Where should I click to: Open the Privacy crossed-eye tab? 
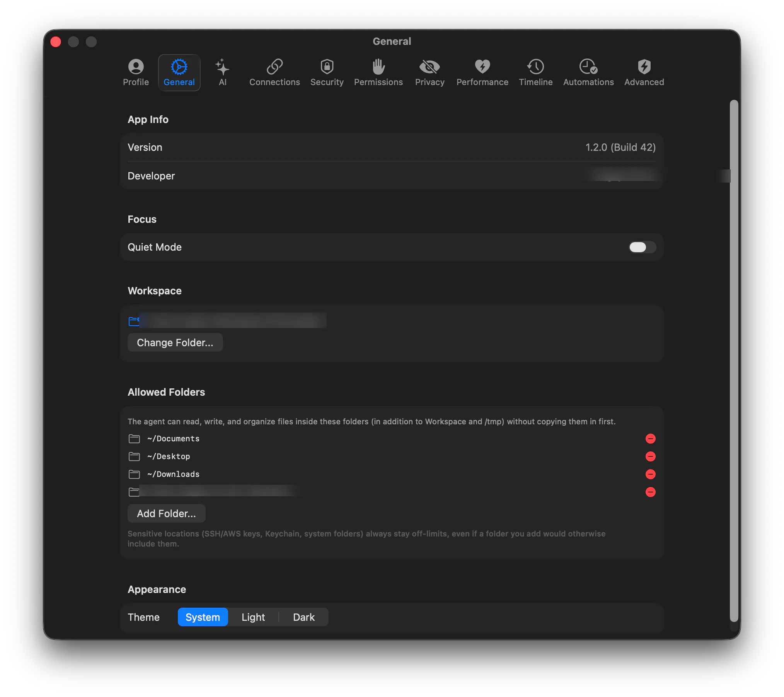coord(429,73)
